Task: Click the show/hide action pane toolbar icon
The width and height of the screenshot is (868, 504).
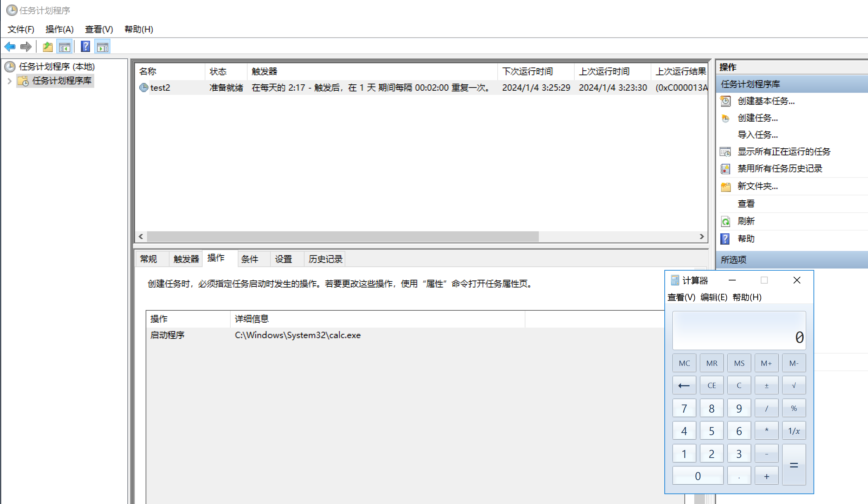Action: coord(103,46)
